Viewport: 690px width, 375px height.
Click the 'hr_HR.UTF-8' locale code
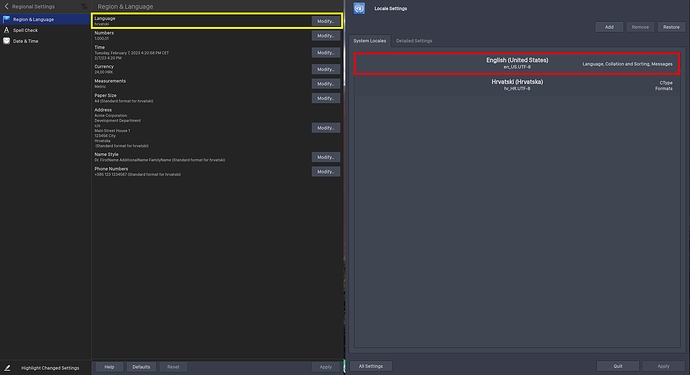tap(517, 88)
